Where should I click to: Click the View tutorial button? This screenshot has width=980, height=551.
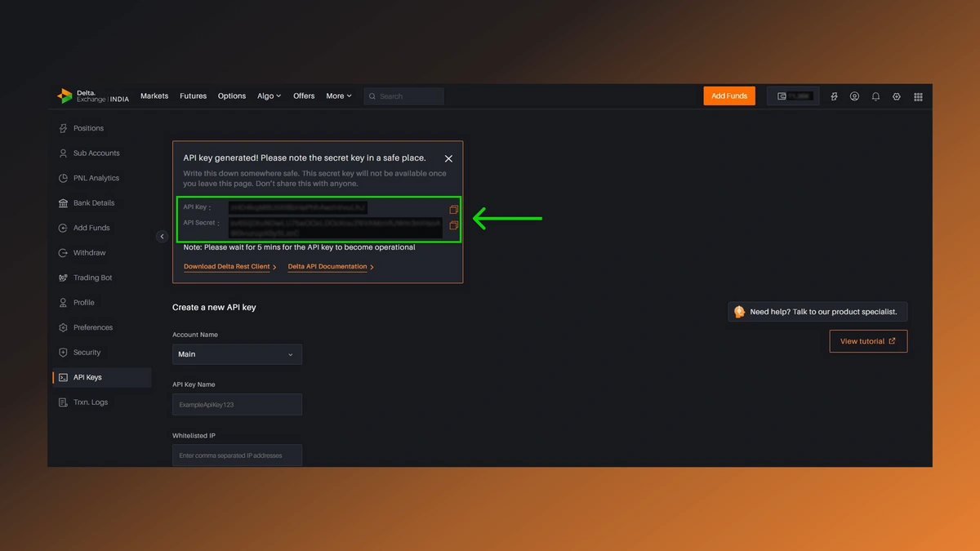[x=867, y=341]
